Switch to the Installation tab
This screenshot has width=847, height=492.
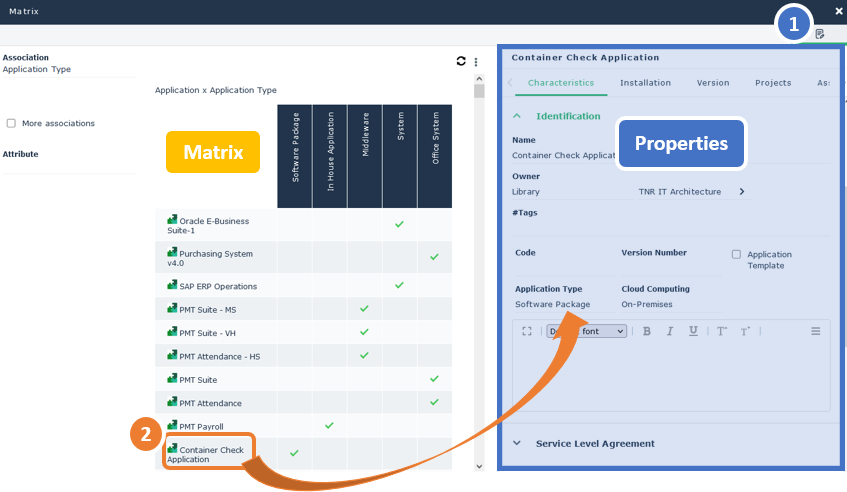pyautogui.click(x=645, y=83)
